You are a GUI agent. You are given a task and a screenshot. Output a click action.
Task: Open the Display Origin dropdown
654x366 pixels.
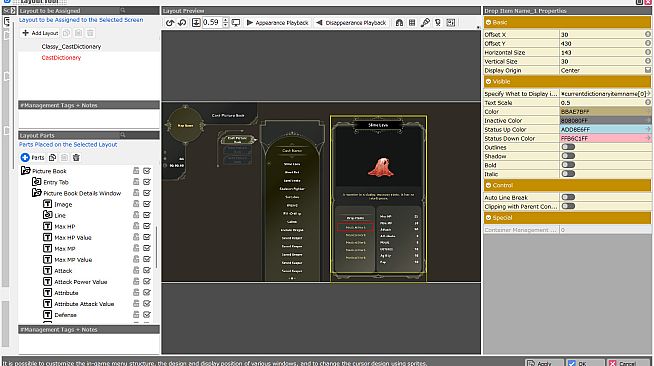(x=648, y=70)
